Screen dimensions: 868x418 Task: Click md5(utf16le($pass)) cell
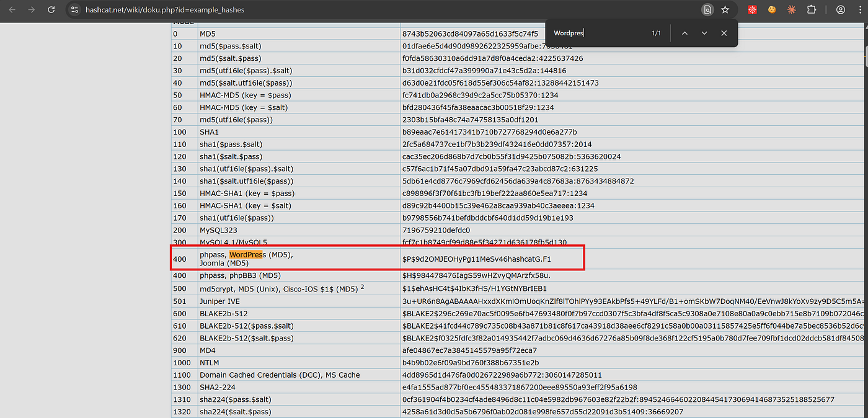click(x=299, y=120)
